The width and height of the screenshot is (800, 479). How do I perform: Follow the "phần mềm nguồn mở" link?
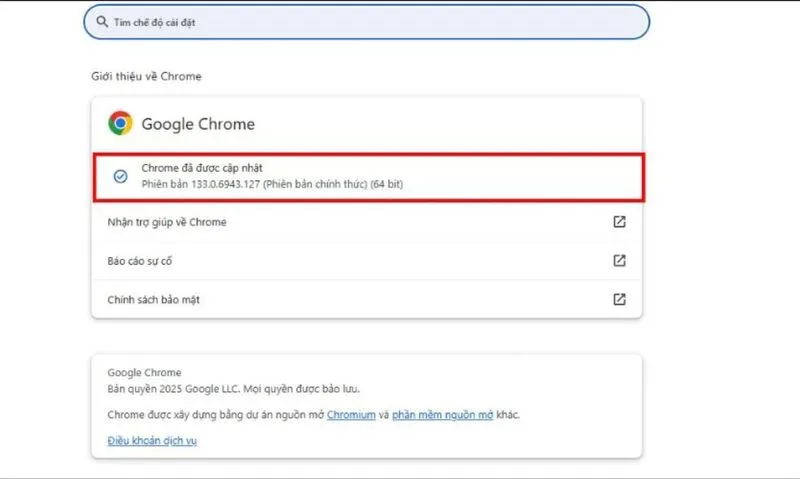click(x=443, y=414)
